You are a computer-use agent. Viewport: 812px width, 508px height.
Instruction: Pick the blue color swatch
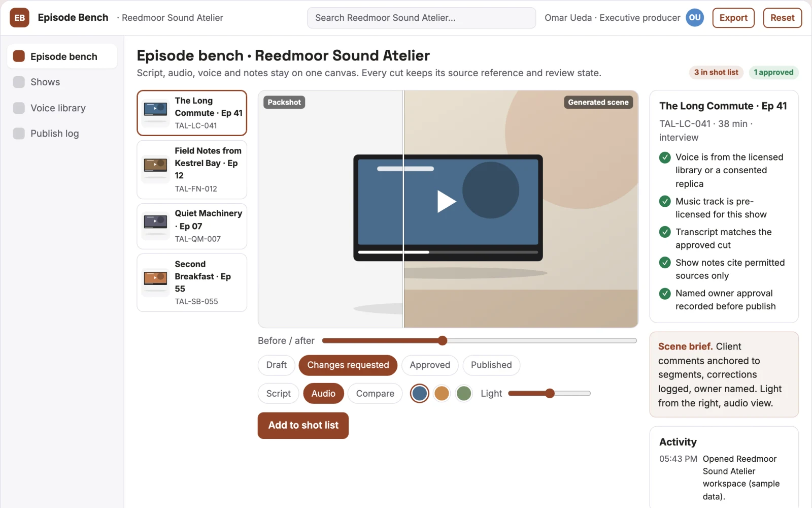(x=420, y=393)
